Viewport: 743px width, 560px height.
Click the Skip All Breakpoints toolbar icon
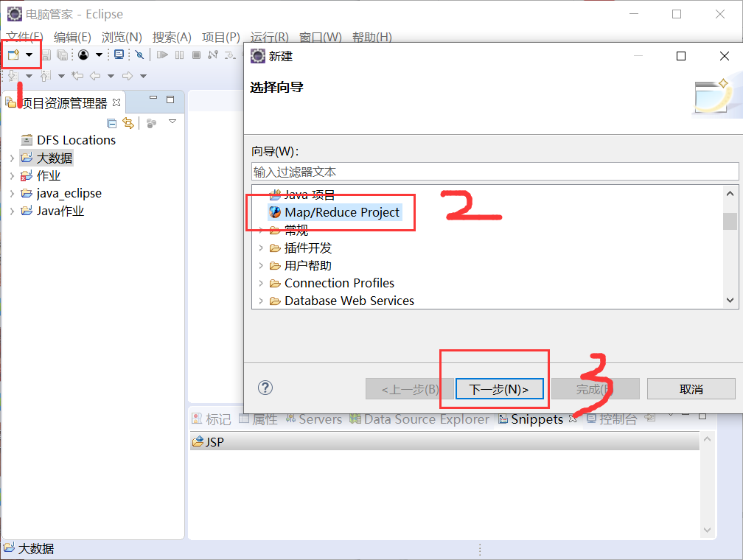140,55
